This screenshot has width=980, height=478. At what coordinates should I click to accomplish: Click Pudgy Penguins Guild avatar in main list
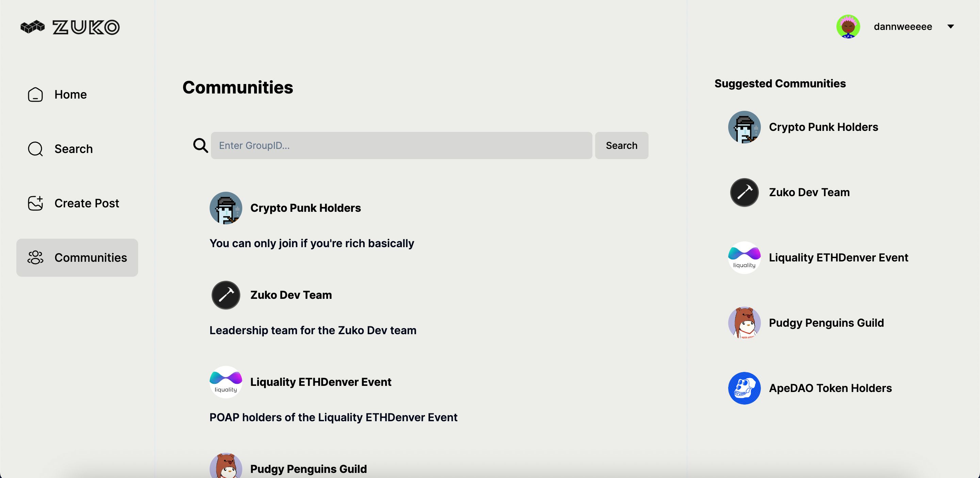tap(226, 465)
